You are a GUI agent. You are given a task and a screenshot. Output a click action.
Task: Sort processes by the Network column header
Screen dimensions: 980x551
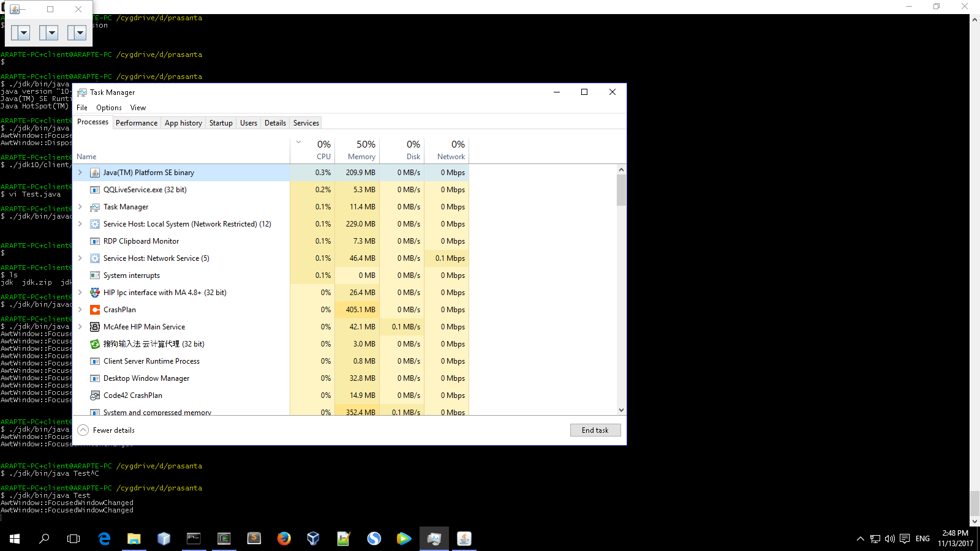[x=447, y=150]
